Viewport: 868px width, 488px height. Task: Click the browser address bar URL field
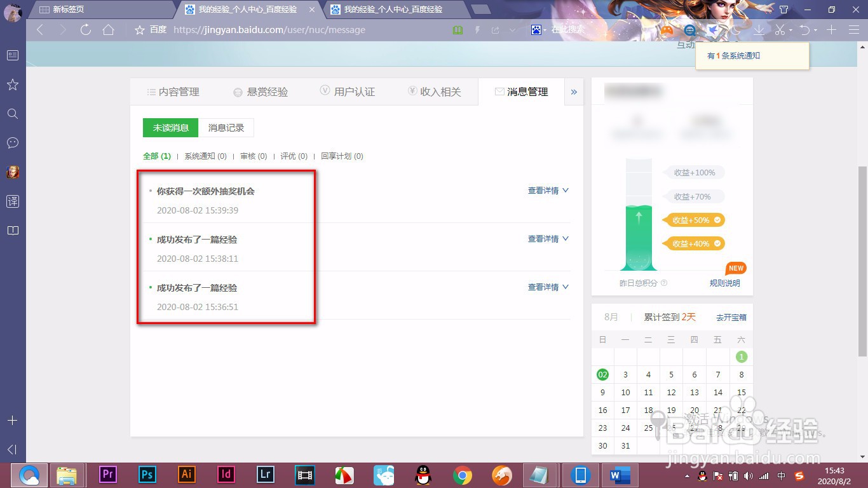click(286, 29)
